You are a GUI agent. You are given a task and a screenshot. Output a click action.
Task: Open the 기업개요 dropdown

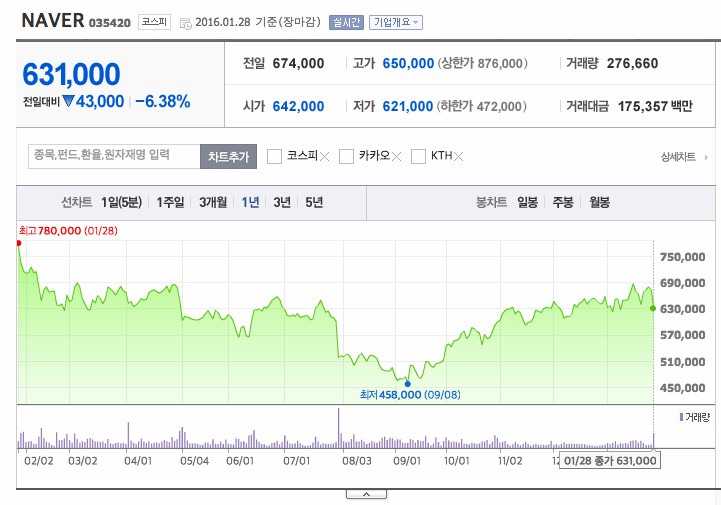[396, 22]
